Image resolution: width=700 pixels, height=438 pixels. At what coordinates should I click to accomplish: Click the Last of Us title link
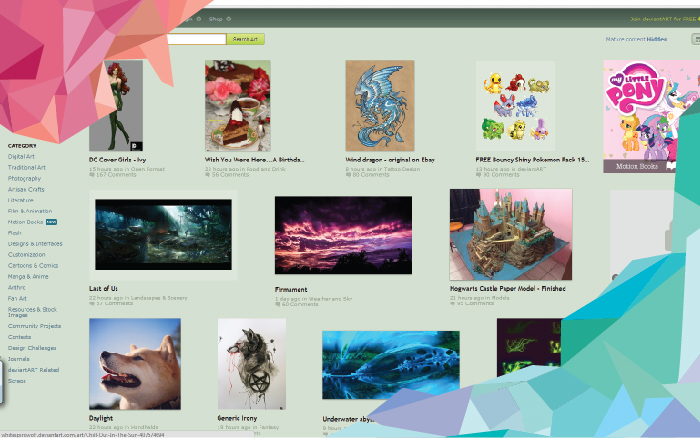pyautogui.click(x=103, y=289)
